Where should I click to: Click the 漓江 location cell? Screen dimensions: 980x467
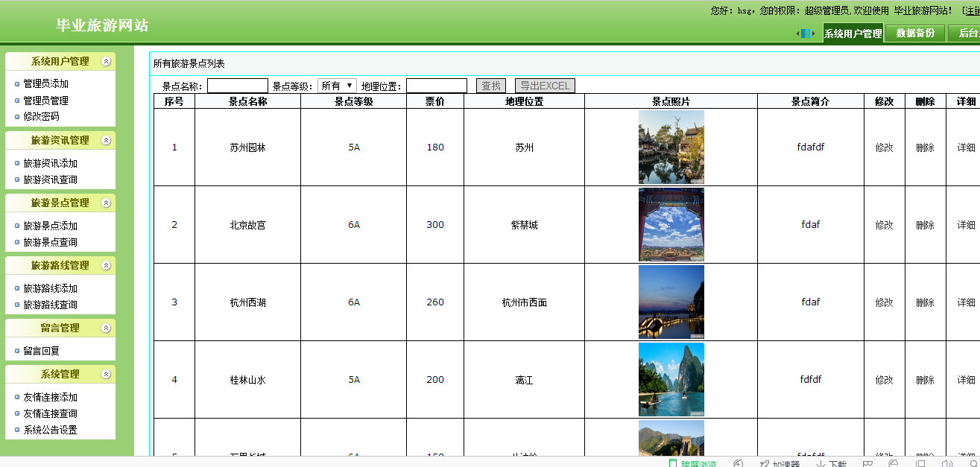pos(525,380)
